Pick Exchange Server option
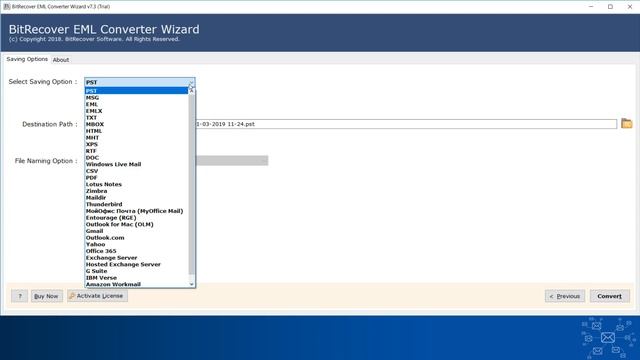This screenshot has width=640, height=360. pos(136,258)
